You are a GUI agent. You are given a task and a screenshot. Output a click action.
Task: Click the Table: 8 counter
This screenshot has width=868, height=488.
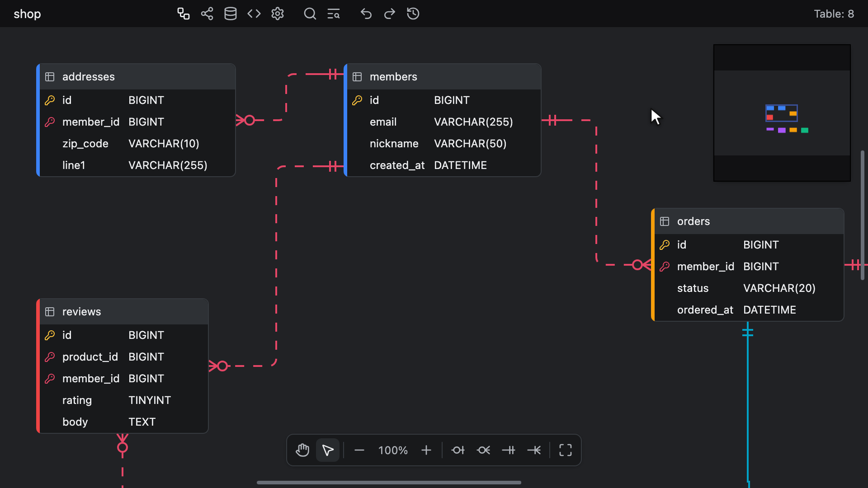pos(834,14)
